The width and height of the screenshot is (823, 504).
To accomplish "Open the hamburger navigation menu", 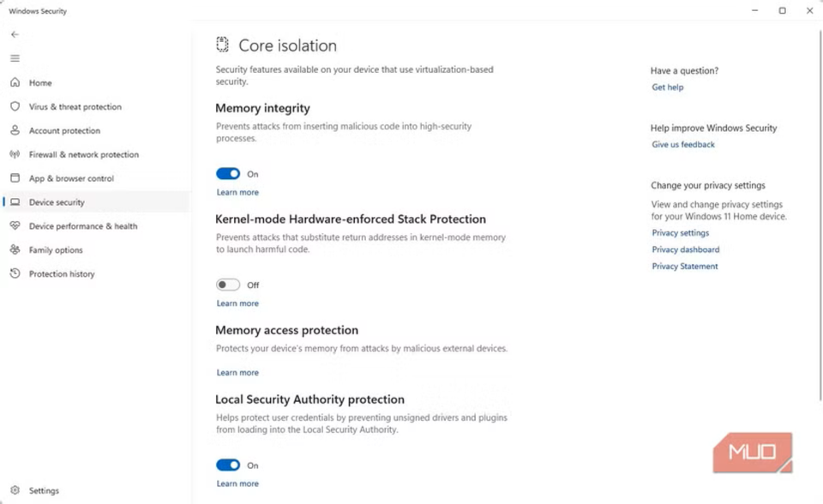I will pyautogui.click(x=15, y=58).
